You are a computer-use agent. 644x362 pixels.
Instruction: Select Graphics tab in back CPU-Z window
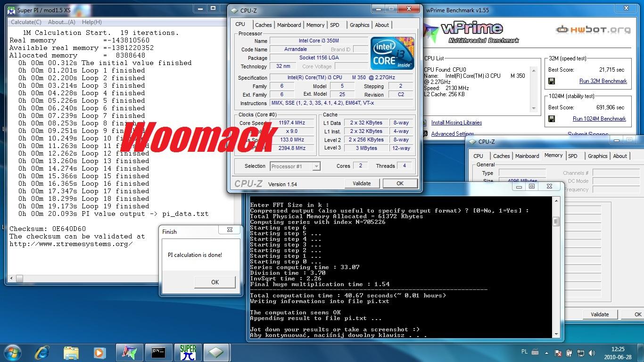pos(598,156)
